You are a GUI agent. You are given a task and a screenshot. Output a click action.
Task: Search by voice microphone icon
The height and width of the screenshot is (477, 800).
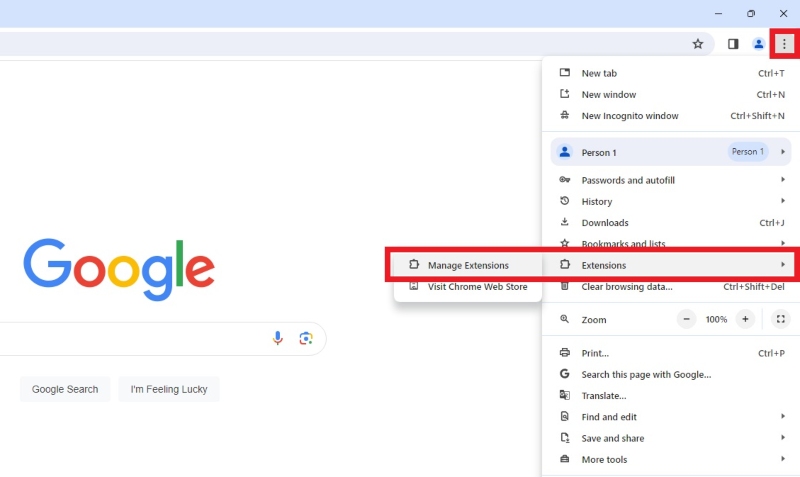[278, 338]
